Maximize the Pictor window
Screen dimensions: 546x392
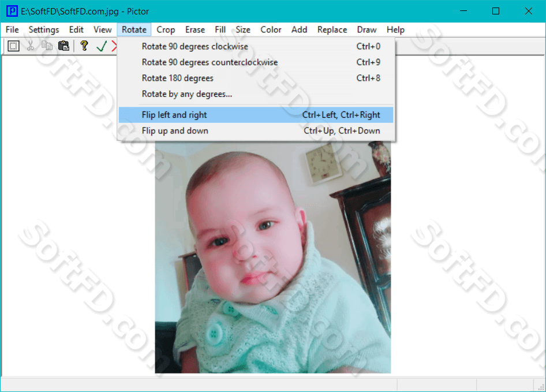point(496,11)
